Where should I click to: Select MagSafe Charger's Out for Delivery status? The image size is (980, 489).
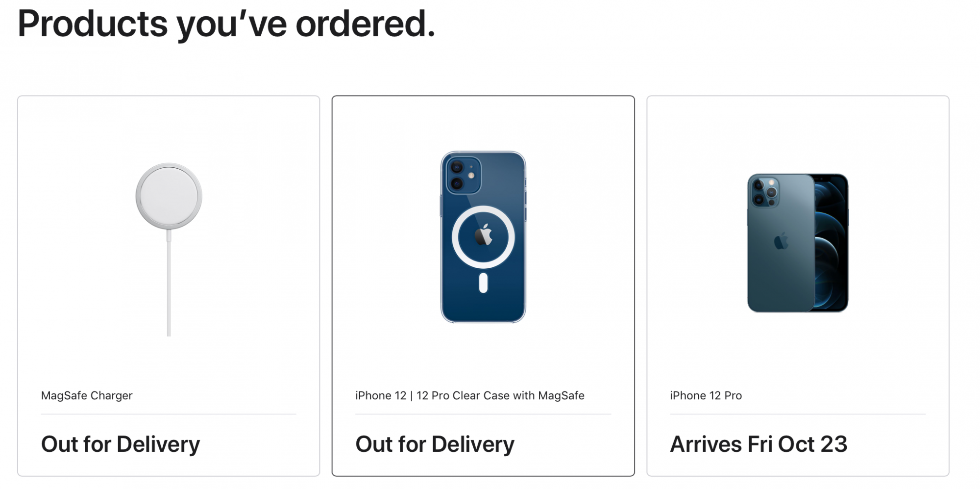[121, 444]
